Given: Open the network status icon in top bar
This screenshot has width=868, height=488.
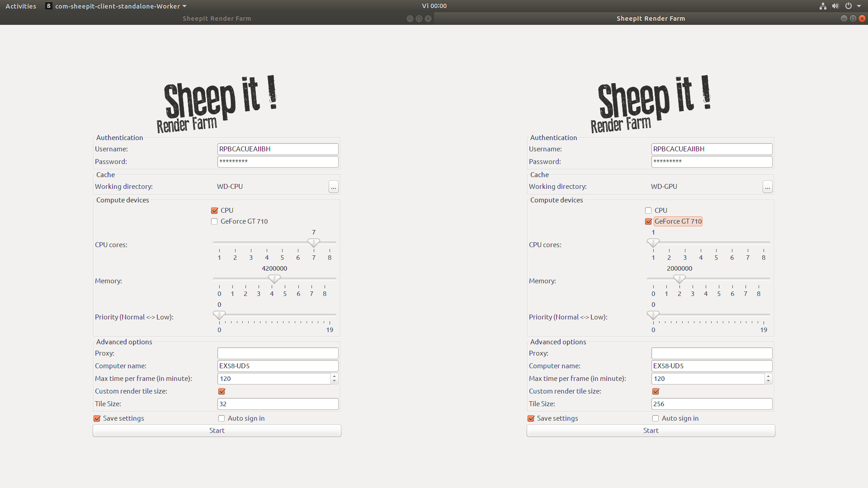Looking at the screenshot, I should pos(823,6).
